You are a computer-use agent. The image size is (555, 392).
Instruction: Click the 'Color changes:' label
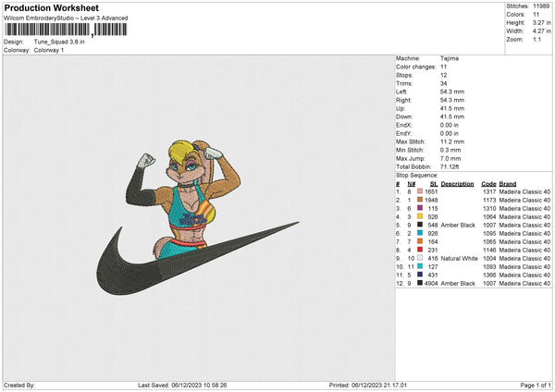[416, 67]
